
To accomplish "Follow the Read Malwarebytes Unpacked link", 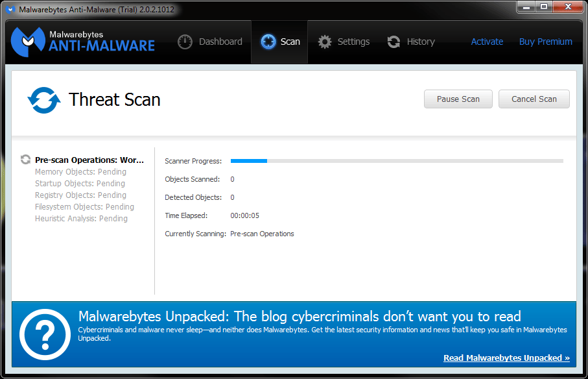I will [x=506, y=358].
